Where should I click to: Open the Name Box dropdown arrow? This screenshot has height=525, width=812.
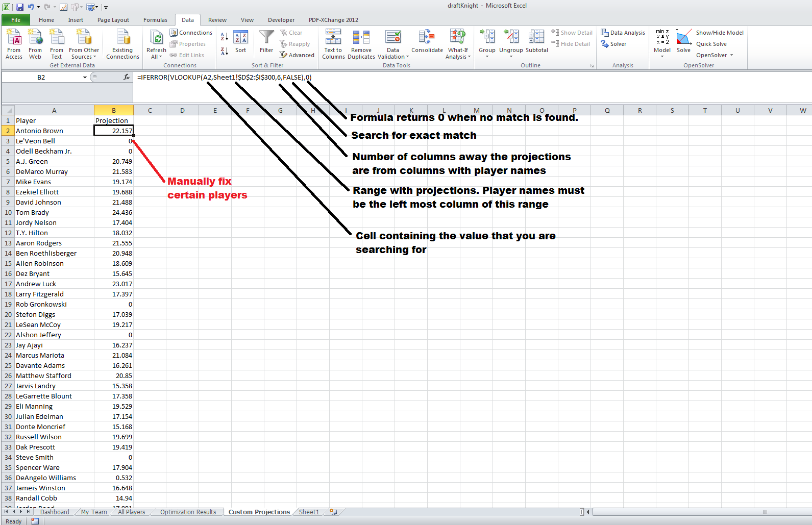(x=85, y=78)
